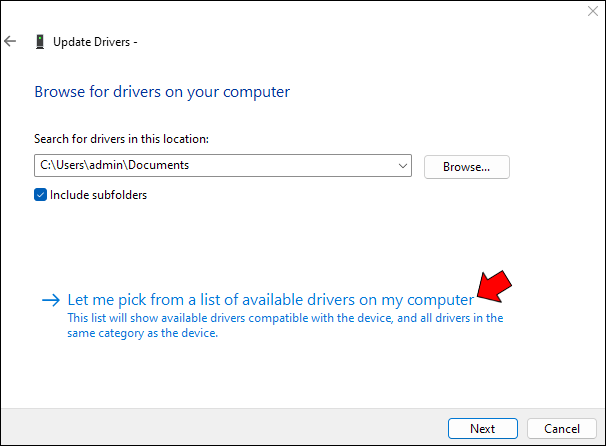Click the Browse for drivers heading

point(162,92)
